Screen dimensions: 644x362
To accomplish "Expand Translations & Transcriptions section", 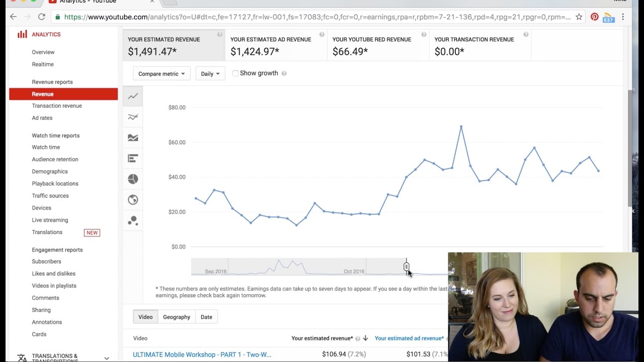I will pos(107,358).
